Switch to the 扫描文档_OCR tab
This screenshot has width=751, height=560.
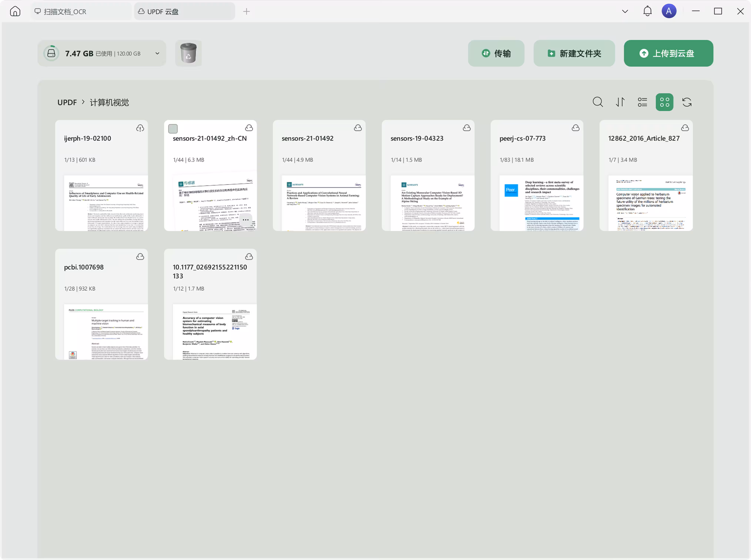click(64, 11)
